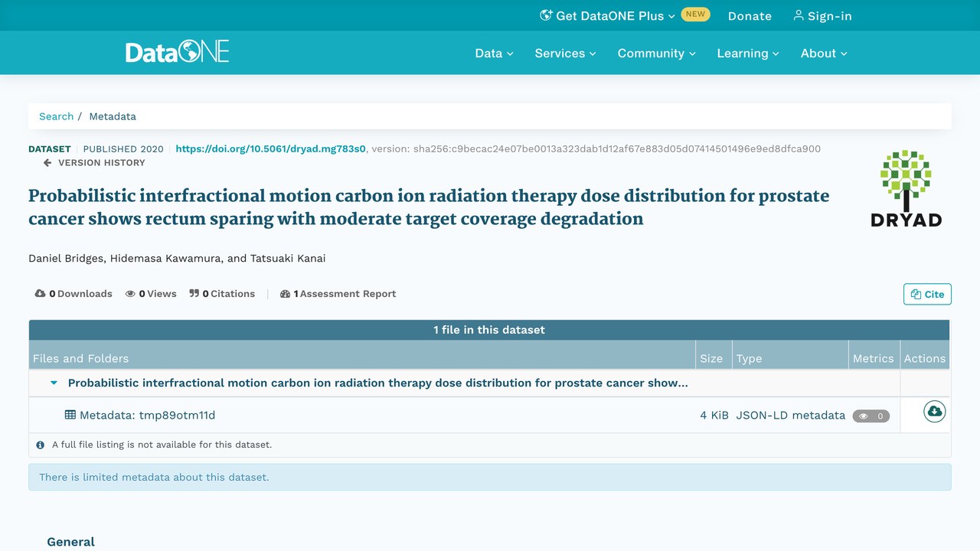Screen dimensions: 980x551
Task: Click the NEW badge in top bar
Action: tap(695, 14)
